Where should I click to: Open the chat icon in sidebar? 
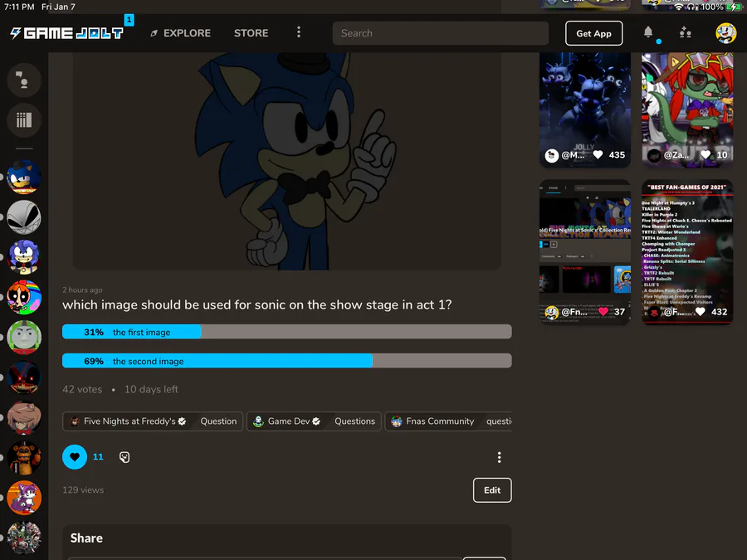point(24,80)
